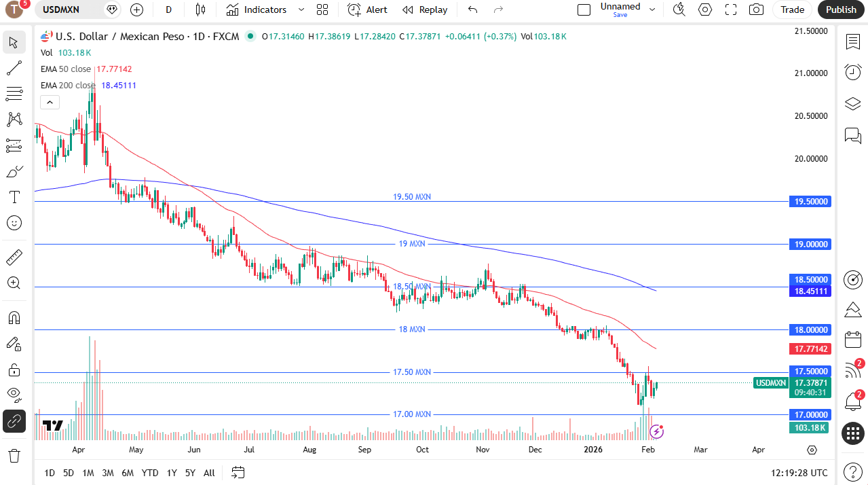
Task: Click the EMA 50 close legend
Action: click(x=66, y=69)
